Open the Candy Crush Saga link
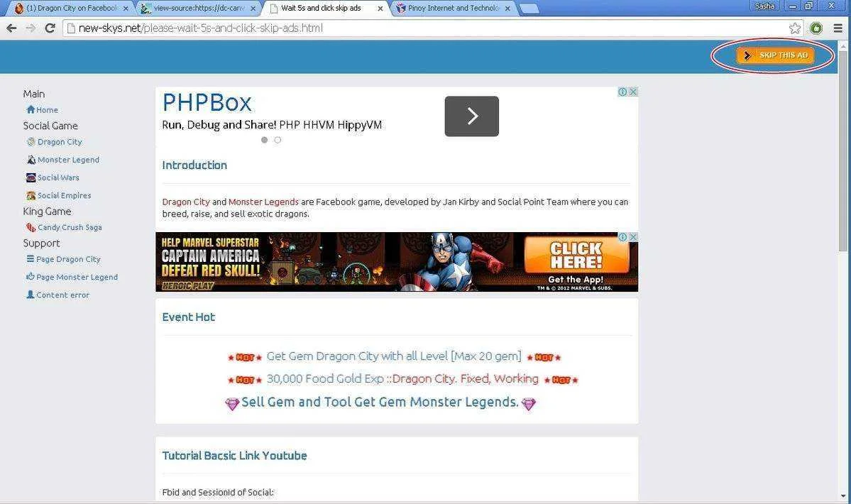This screenshot has width=851, height=504. pos(70,228)
